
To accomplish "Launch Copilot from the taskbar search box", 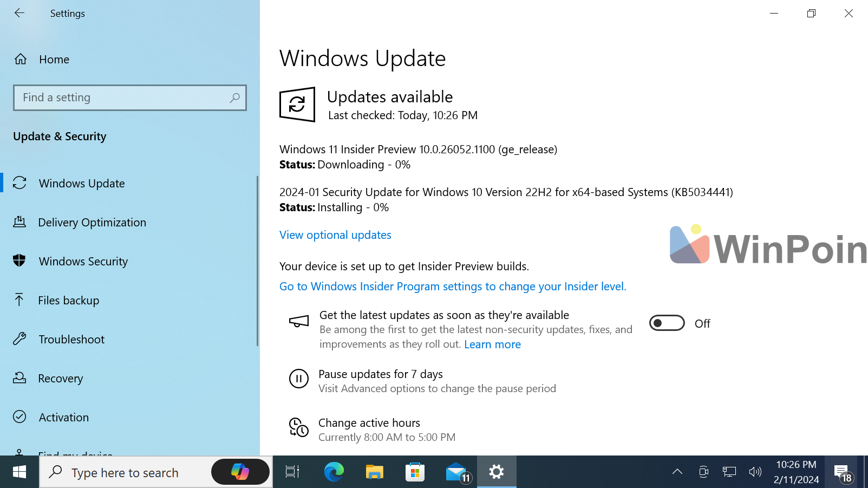I will (240, 472).
